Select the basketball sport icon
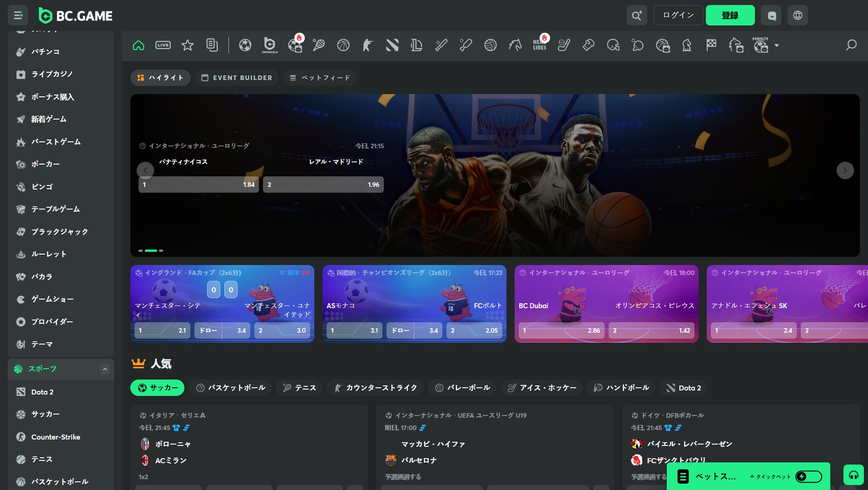This screenshot has width=868, height=490. 343,45
